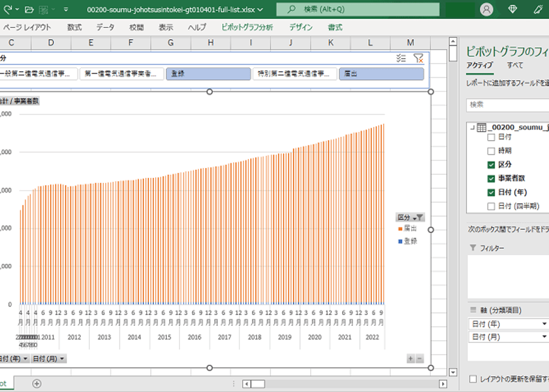Open the 日付 (月) axis field dropdown
The width and height of the screenshot is (549, 392).
pyautogui.click(x=544, y=337)
